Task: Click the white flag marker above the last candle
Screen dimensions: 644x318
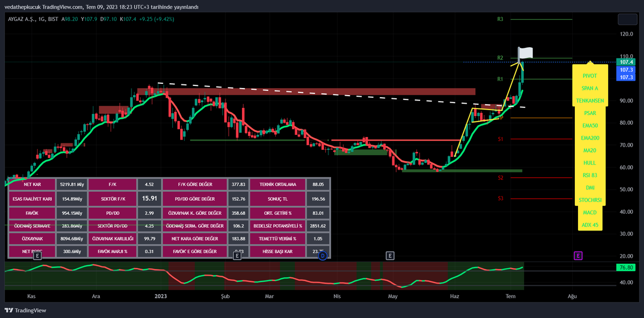Action: (525, 53)
